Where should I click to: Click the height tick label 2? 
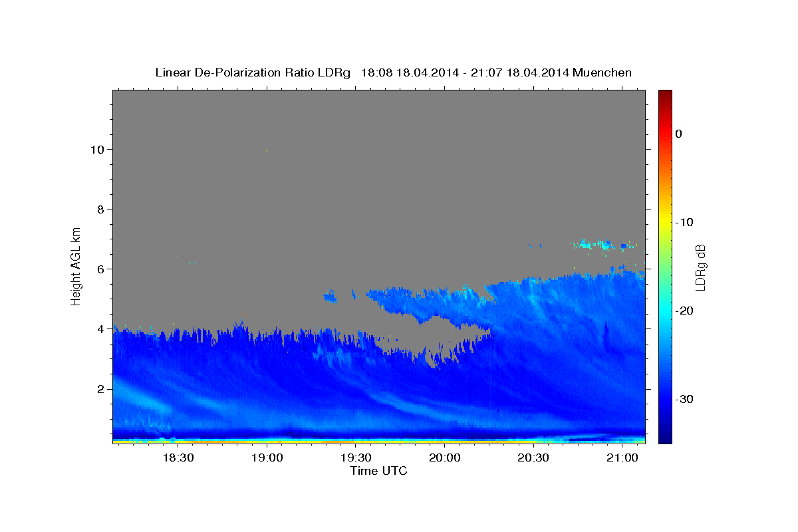click(102, 388)
